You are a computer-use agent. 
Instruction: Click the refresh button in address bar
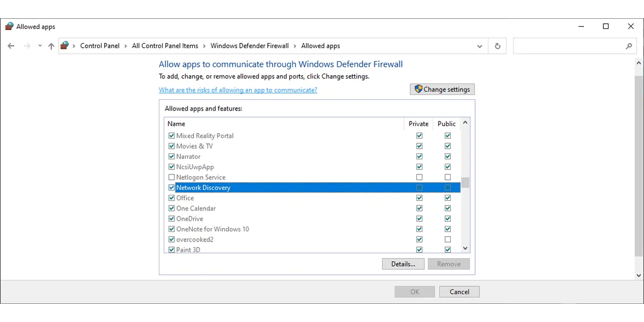(496, 46)
